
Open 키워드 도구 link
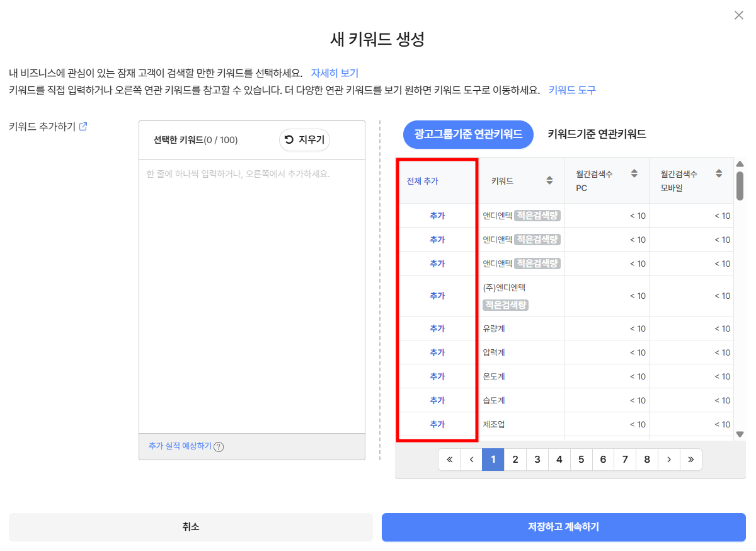click(572, 90)
